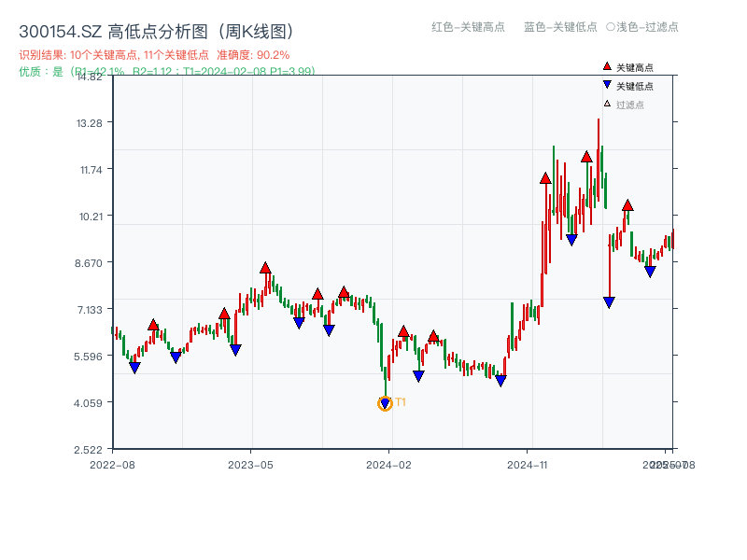Select the first red key-high marker after the T1 low
This screenshot has width=747, height=560.
tap(403, 331)
